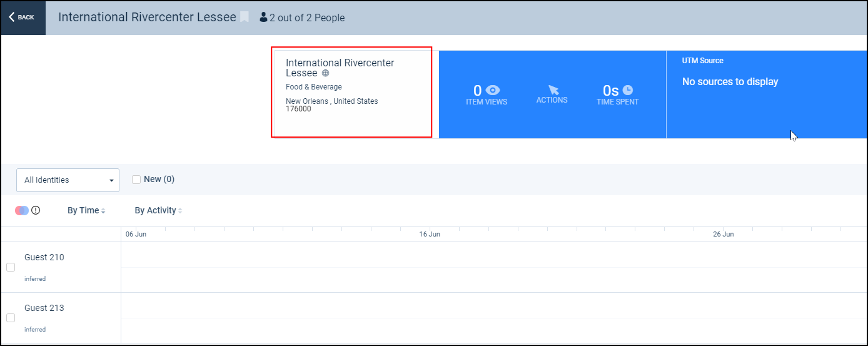This screenshot has width=868, height=346.
Task: Select the 26 Jun timeline date
Action: tap(723, 234)
